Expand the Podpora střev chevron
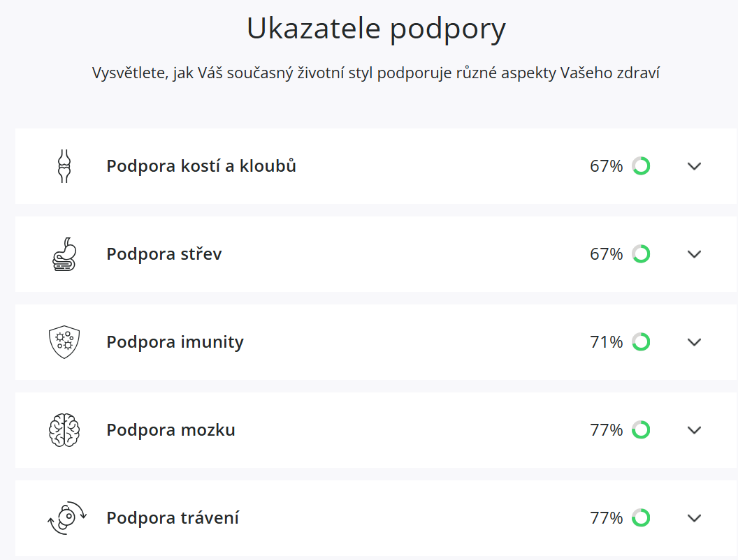The height and width of the screenshot is (560, 738). pyautogui.click(x=694, y=254)
